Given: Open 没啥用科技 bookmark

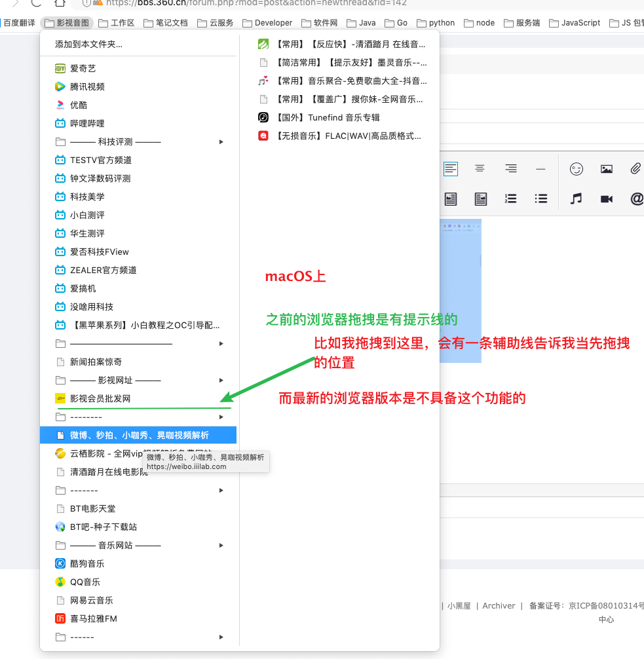Looking at the screenshot, I should (138, 307).
